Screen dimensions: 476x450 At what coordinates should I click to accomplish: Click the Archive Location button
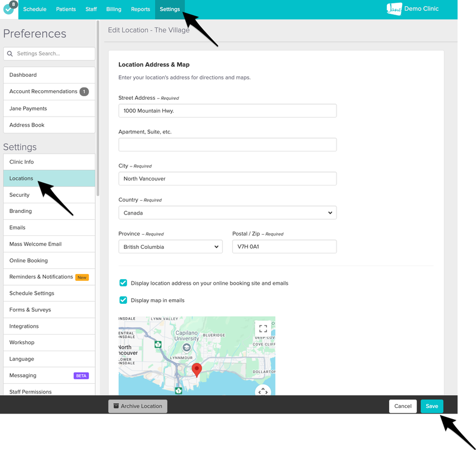coord(138,406)
